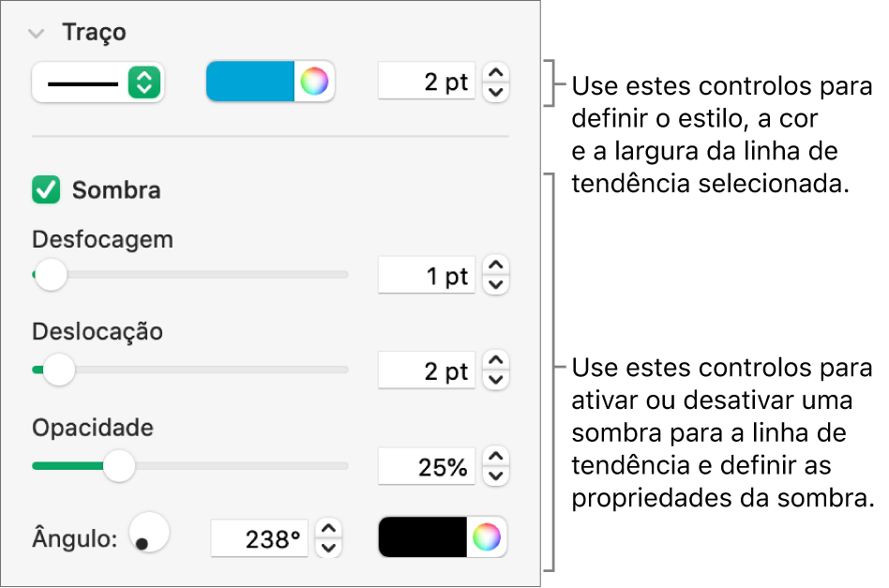Increase Deslocação with up arrow
The height and width of the screenshot is (588, 889).
(497, 361)
